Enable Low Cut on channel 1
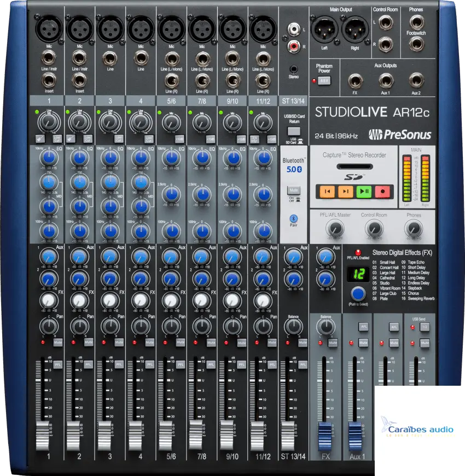Image resolution: width=465 pixels, height=476 pixels. point(57,139)
